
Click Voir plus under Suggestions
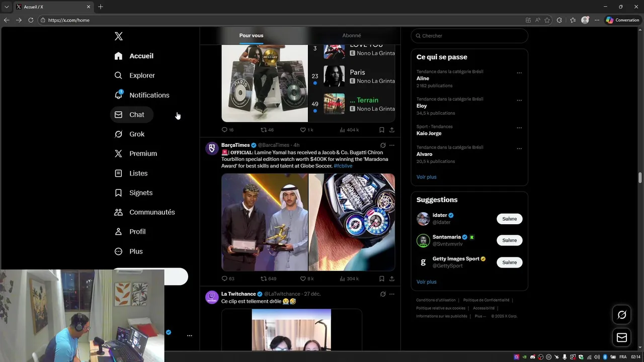(x=427, y=282)
